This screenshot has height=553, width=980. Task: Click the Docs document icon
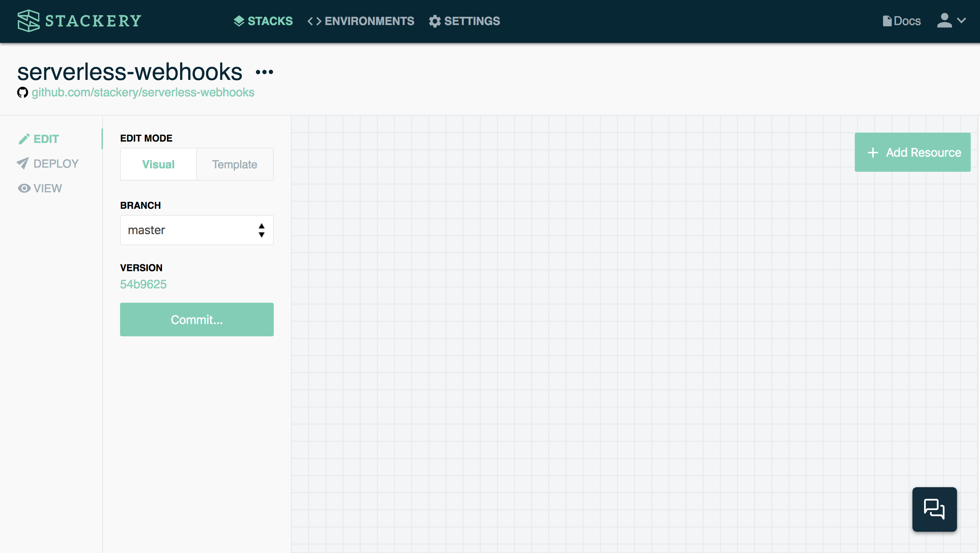887,21
